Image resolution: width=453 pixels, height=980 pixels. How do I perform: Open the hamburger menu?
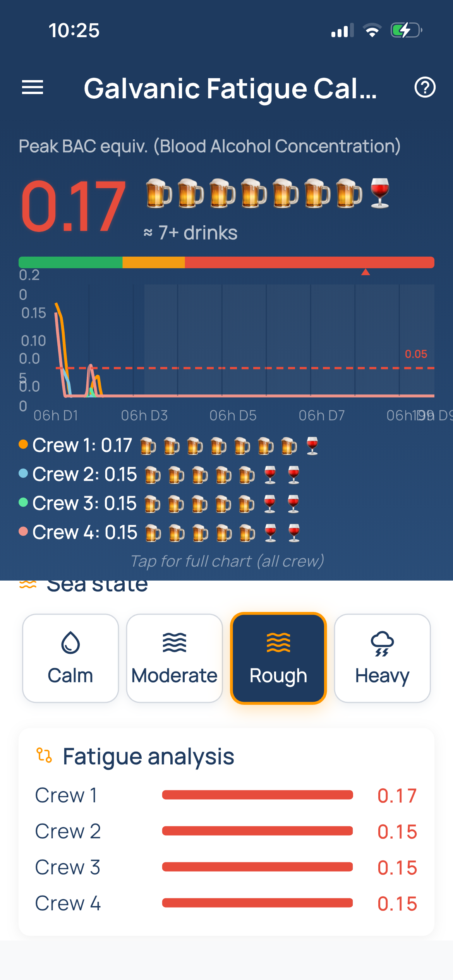33,87
